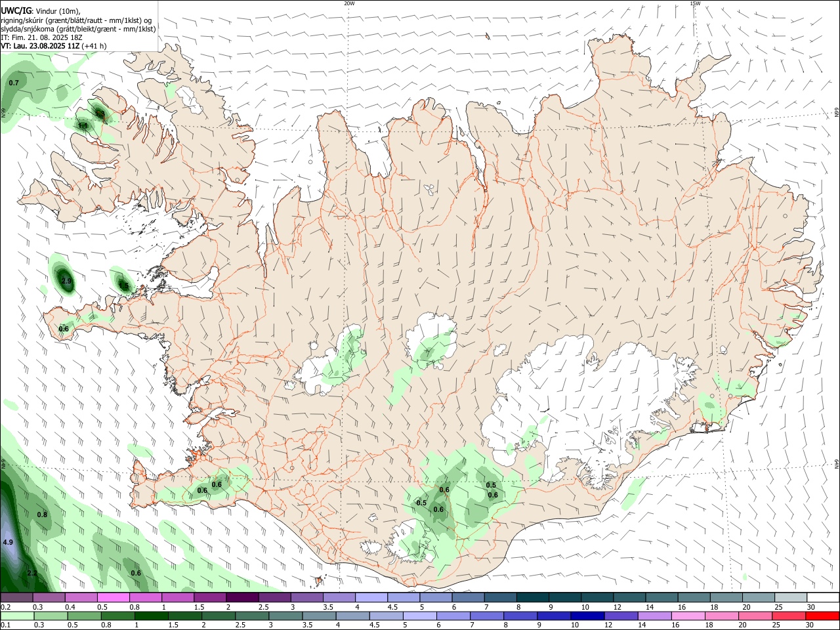The height and width of the screenshot is (630, 840).
Task: Click the '30' label on lower scale
Action: point(810,625)
